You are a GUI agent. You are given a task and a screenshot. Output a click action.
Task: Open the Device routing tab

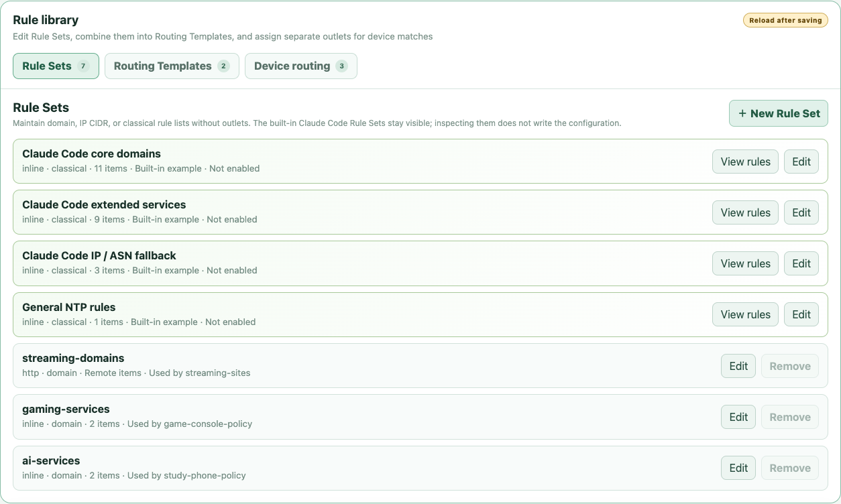pyautogui.click(x=300, y=66)
